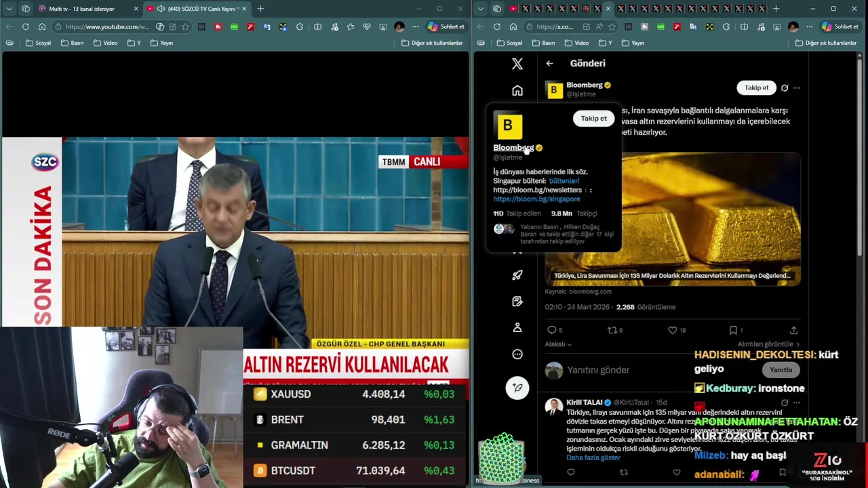868x488 pixels.
Task: Open three-dot menu on Kirill TALAI reply
Action: [x=797, y=403]
